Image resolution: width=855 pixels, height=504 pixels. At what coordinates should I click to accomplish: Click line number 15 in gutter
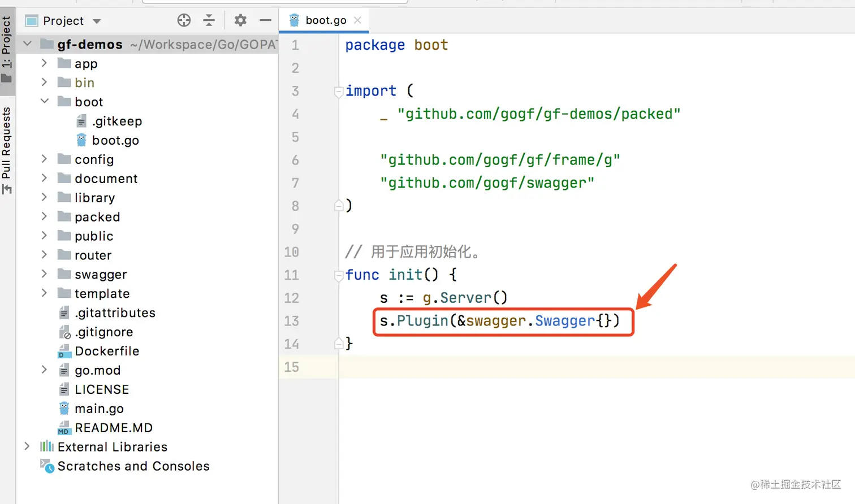coord(291,367)
